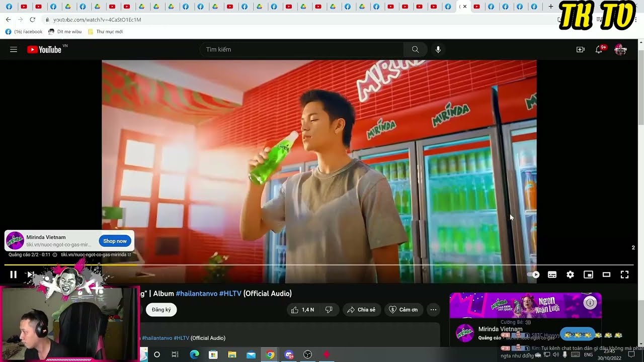Switch to Chrome on taskbar
This screenshot has height=362, width=644.
point(270,354)
